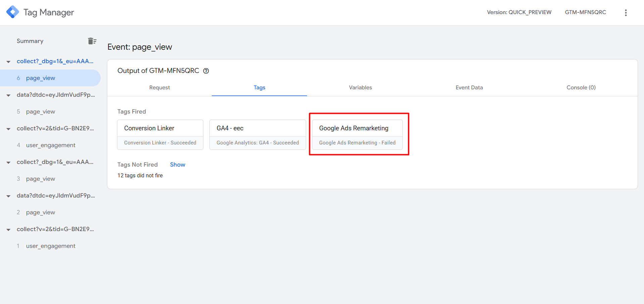Click the help icon beside Output of GTM-MFN5QRC
The height and width of the screenshot is (304, 644).
[x=206, y=71]
